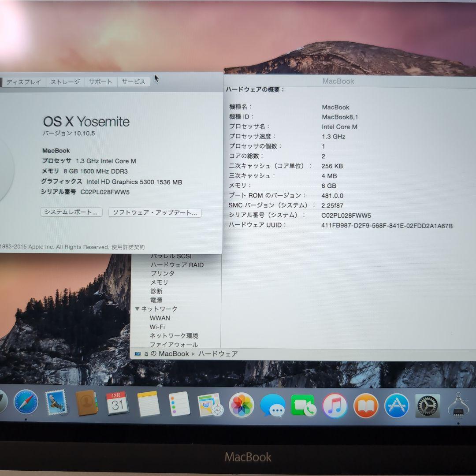
Task: Launch Contacts from the dock
Action: pyautogui.click(x=87, y=403)
